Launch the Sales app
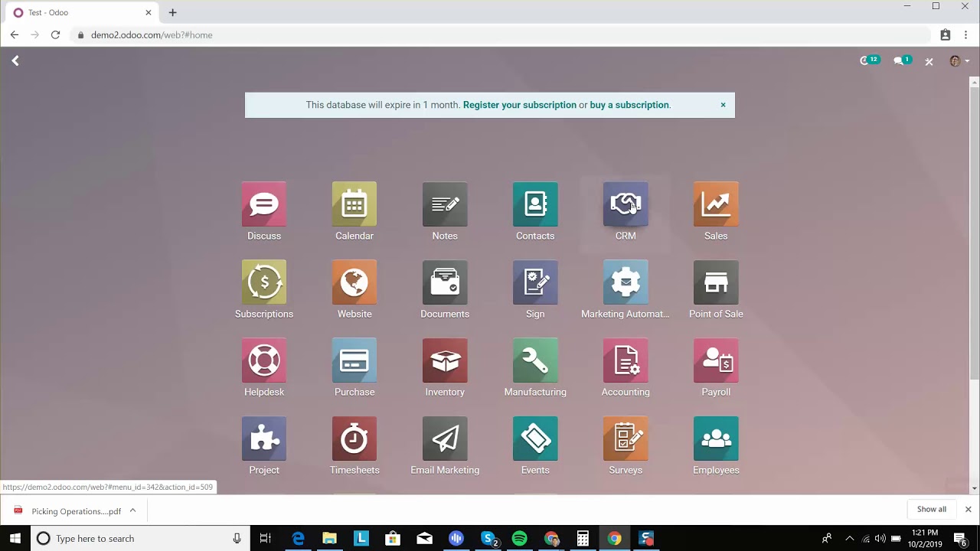This screenshot has height=551, width=980. coord(716,204)
